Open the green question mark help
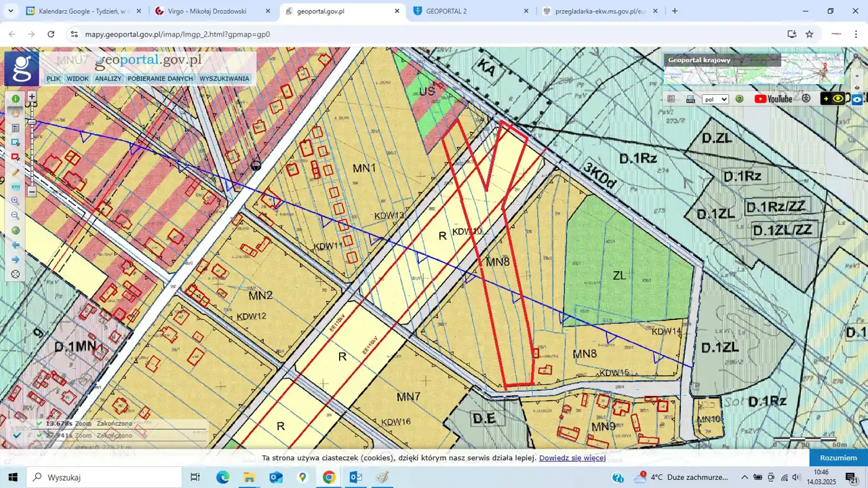 (x=740, y=99)
